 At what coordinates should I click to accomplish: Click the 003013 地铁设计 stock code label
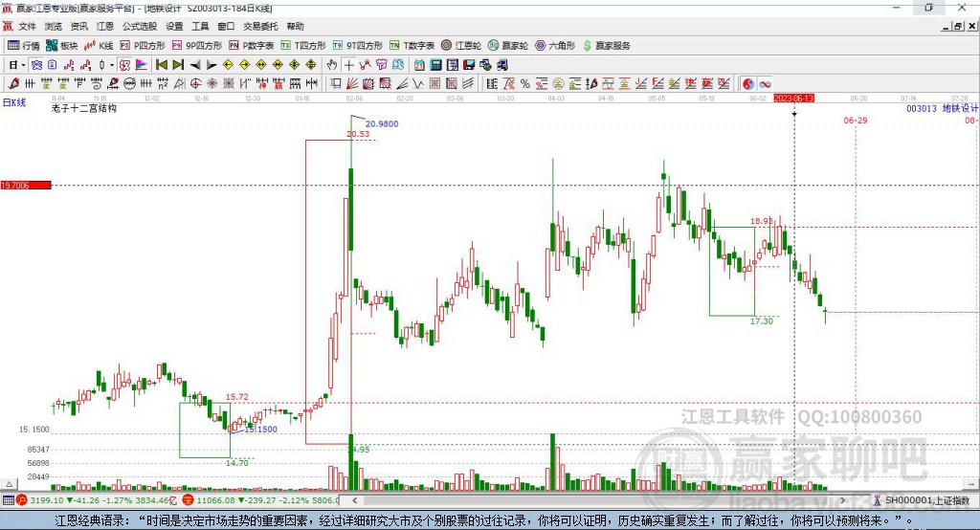point(942,109)
